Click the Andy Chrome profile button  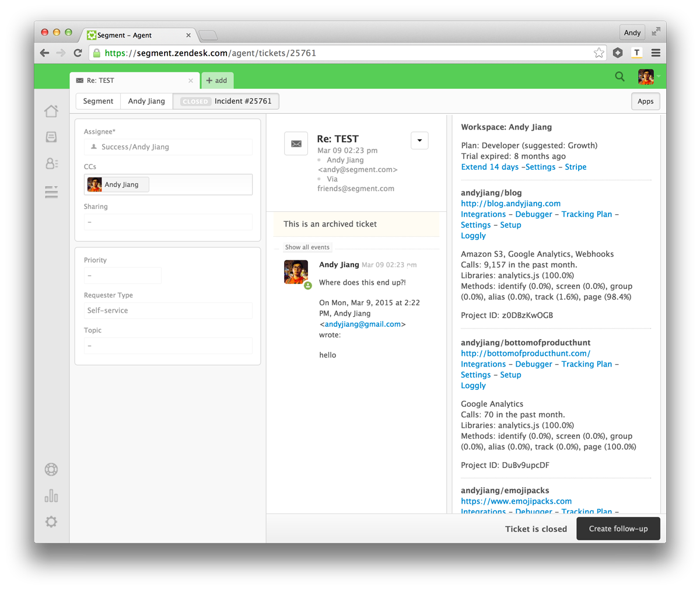click(x=632, y=33)
